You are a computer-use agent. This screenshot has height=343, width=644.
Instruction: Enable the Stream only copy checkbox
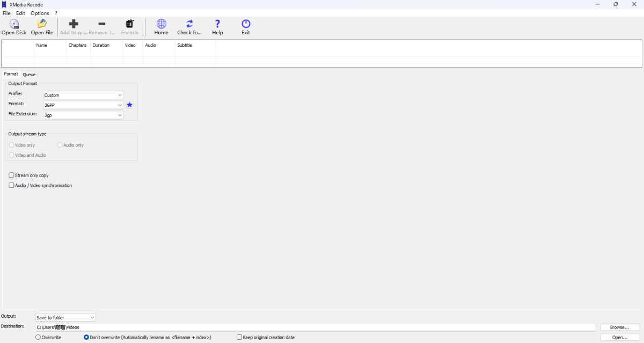[12, 176]
